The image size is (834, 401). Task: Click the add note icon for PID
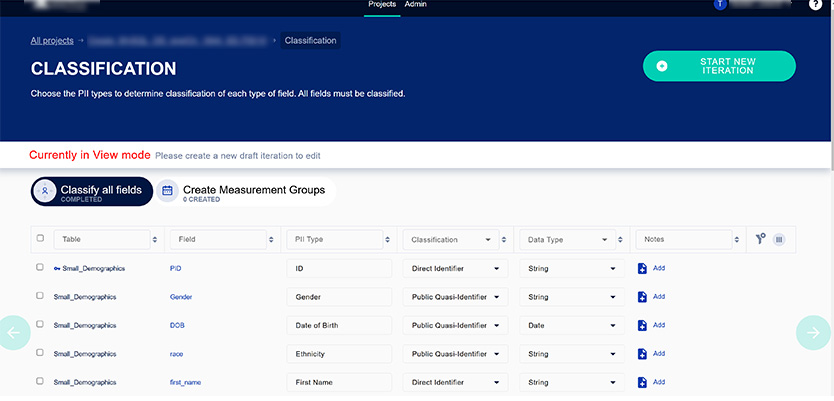click(x=643, y=268)
